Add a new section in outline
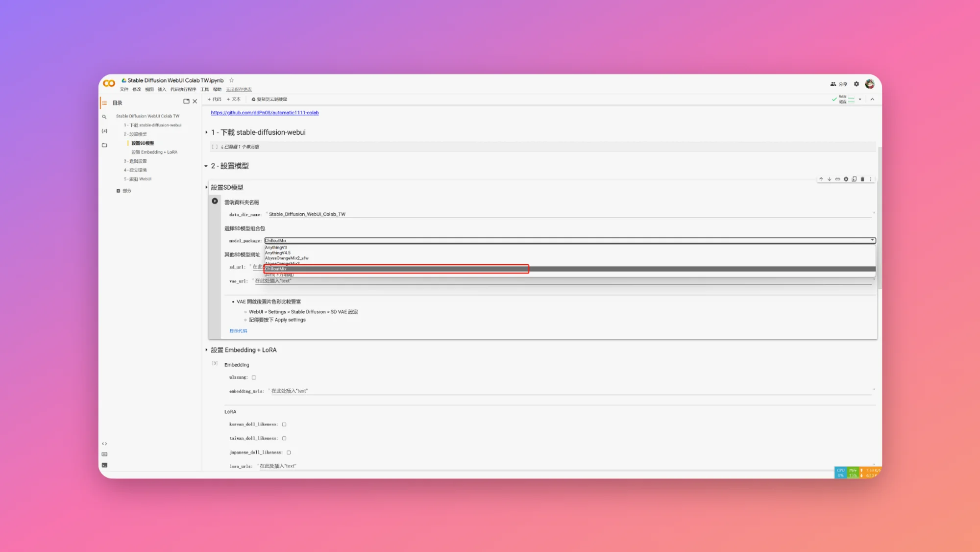This screenshot has height=552, width=980. (x=123, y=191)
